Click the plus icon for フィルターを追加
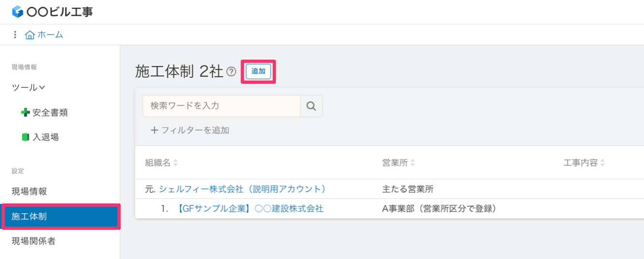This screenshot has height=259, width=644. [x=154, y=130]
